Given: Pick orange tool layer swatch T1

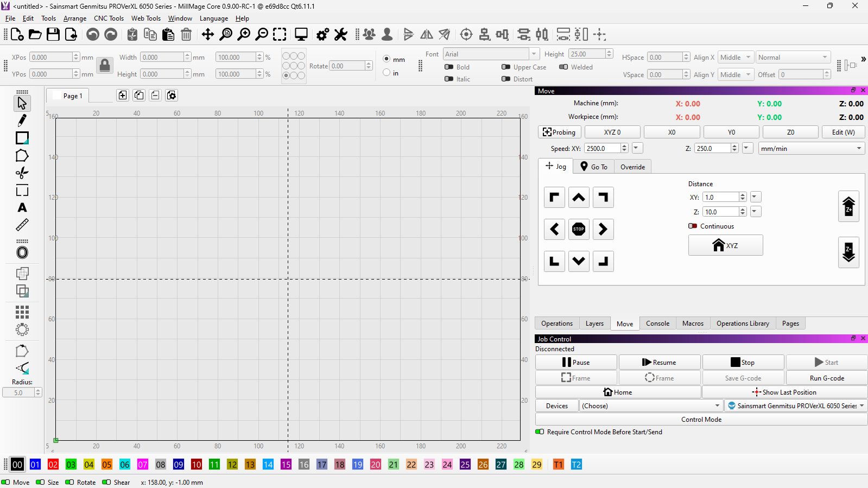Looking at the screenshot, I should [559, 465].
